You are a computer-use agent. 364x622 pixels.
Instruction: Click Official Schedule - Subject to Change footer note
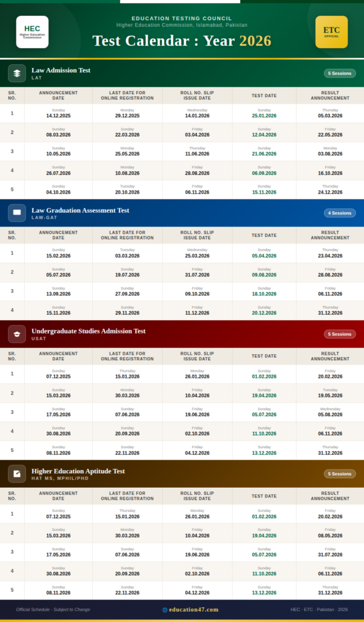(53, 610)
